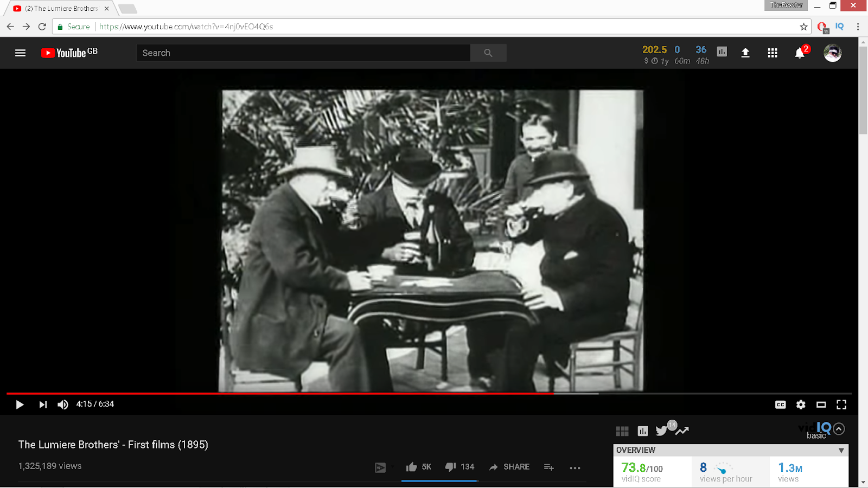Click the 36 48h stat in header
The image size is (868, 488).
[x=702, y=54]
